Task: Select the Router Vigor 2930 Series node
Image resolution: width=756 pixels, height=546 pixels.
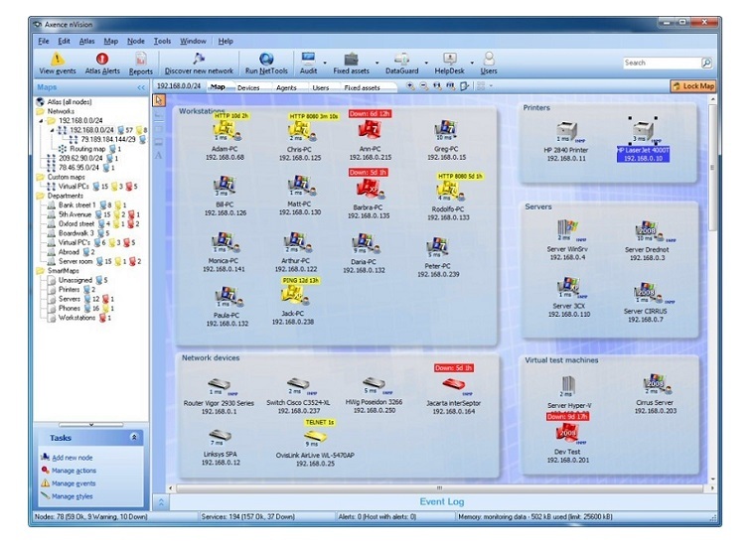Action: click(219, 396)
